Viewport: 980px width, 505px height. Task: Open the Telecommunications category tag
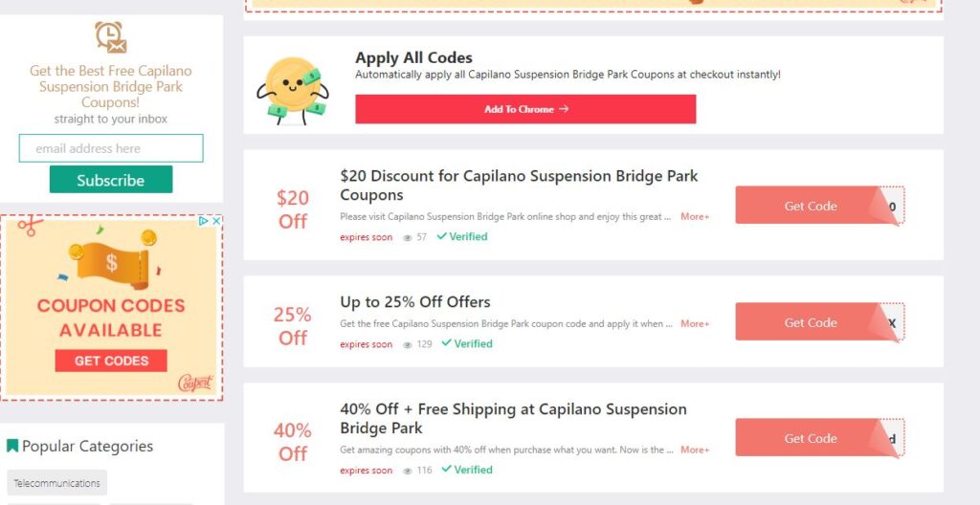click(x=57, y=483)
